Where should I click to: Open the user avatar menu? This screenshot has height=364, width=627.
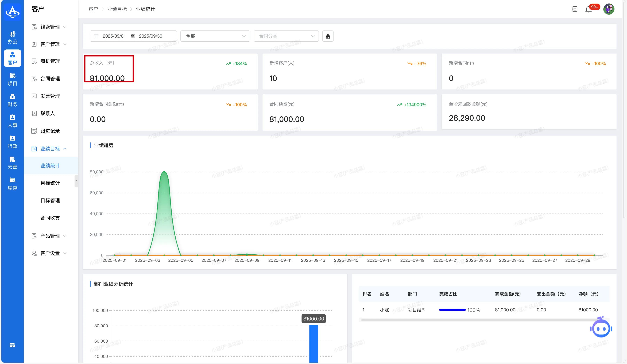[x=609, y=9]
